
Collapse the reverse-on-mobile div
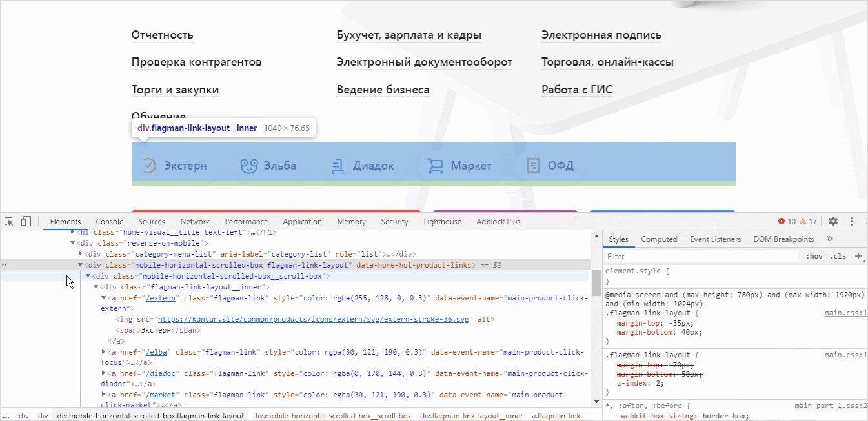point(73,243)
